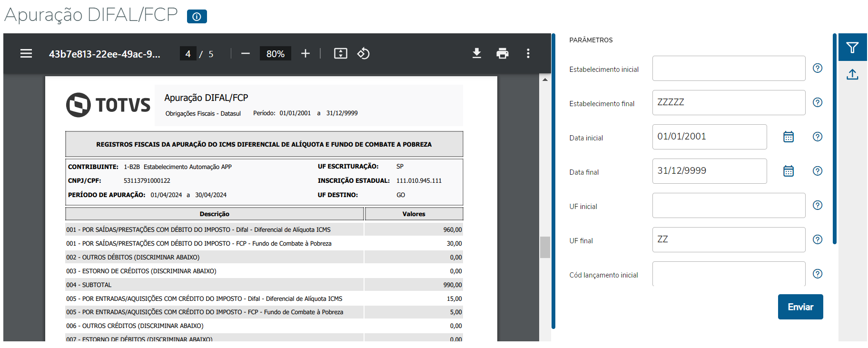Click the '002 - OUTROS DÉBITOS' row text
The width and height of the screenshot is (868, 348).
click(x=133, y=257)
